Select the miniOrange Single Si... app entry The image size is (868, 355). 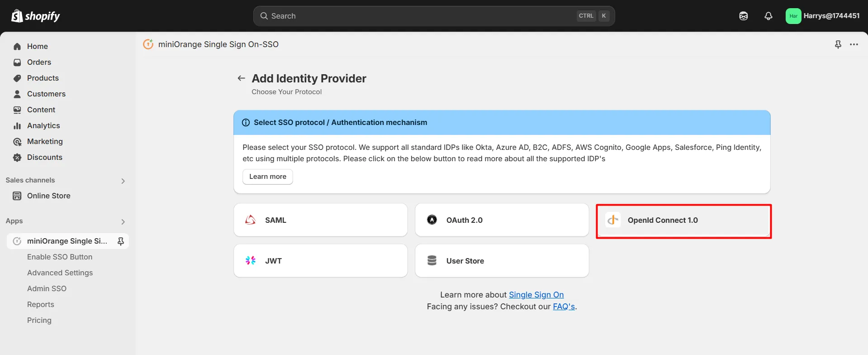click(x=68, y=241)
